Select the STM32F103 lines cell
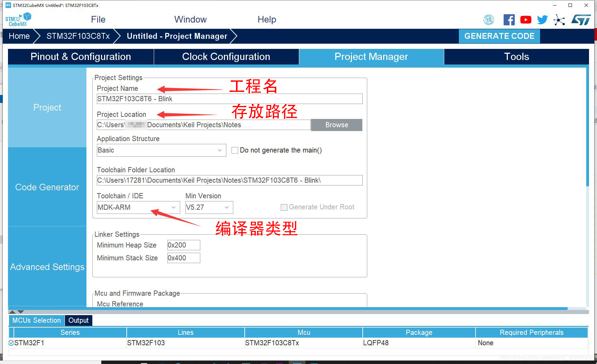Viewport: 597px width, 364px height. (186, 343)
